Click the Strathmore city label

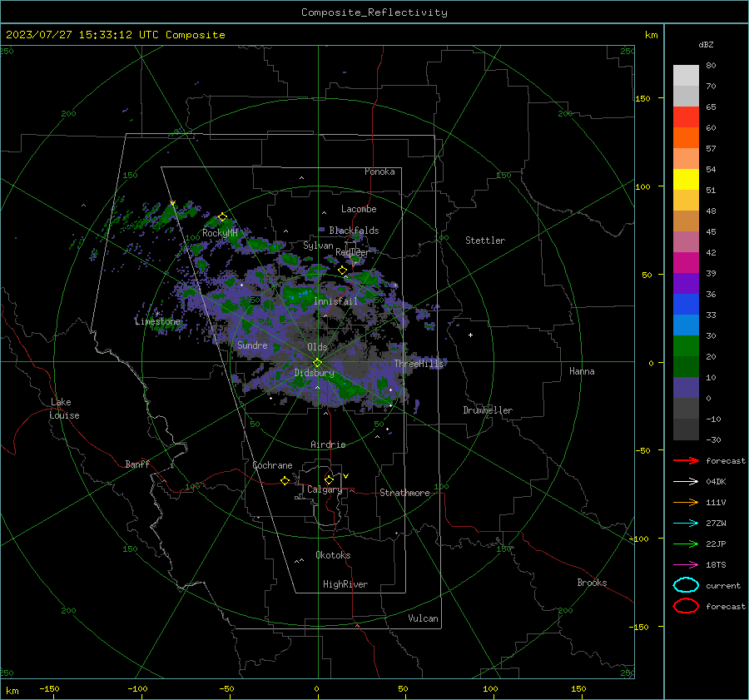pyautogui.click(x=404, y=493)
